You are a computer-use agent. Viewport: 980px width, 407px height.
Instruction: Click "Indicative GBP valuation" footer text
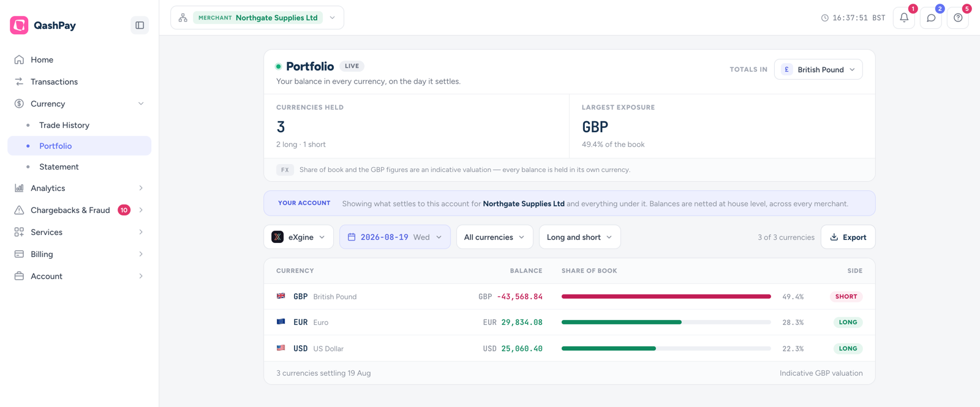821,373
